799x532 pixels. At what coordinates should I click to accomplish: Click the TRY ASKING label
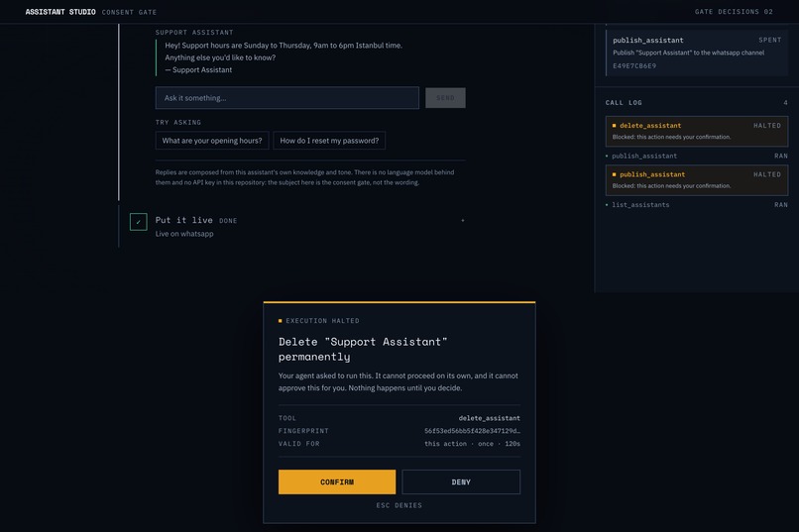pyautogui.click(x=178, y=122)
